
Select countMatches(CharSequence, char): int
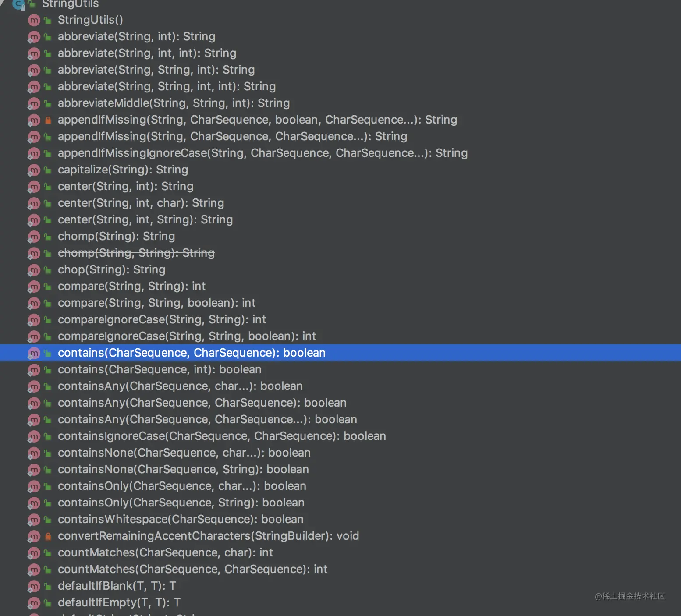click(x=165, y=552)
